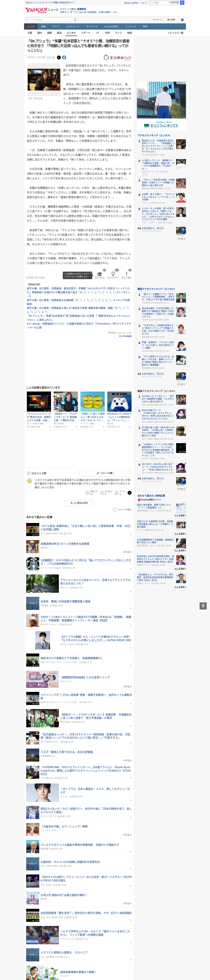Screen dimensions: 210x980
Task: Click the うーん reaction on comment
Action: (x=120, y=493)
